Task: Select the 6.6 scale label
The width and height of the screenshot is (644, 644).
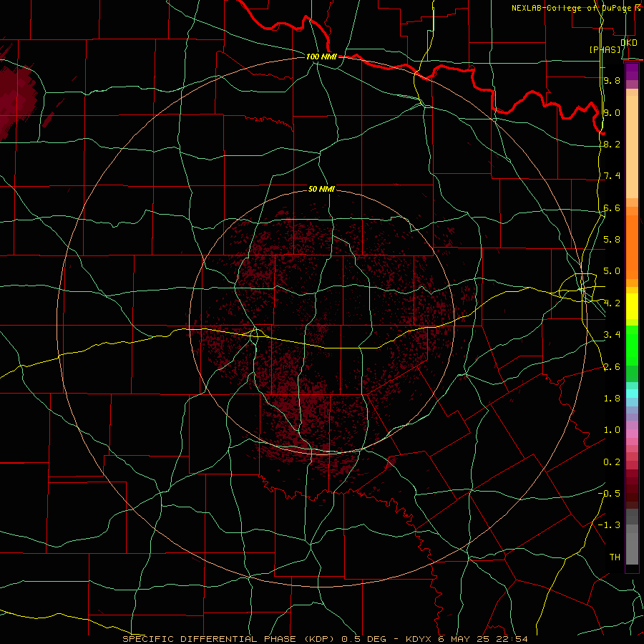Action: point(612,208)
